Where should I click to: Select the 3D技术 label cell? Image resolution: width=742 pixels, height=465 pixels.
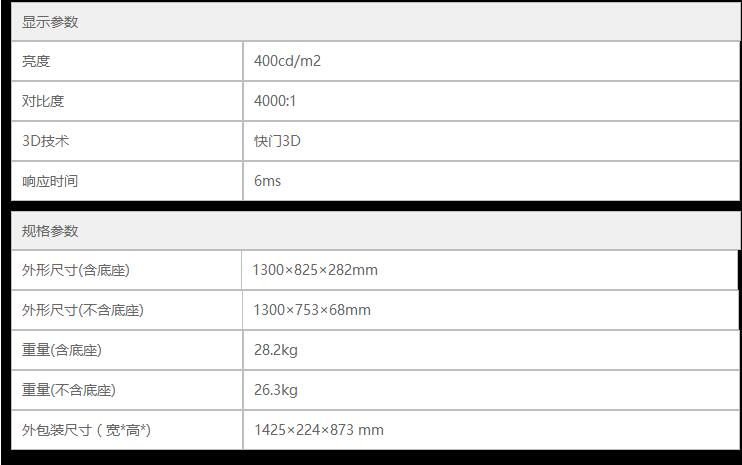[46, 141]
